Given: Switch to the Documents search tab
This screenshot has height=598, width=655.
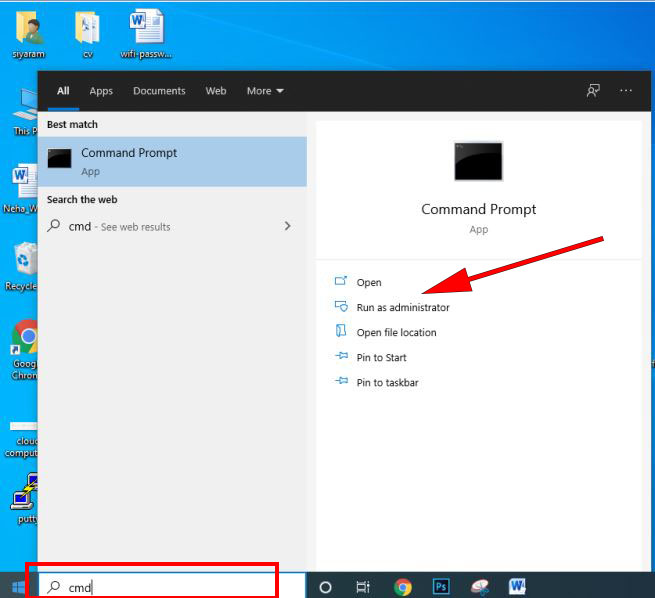Looking at the screenshot, I should coord(159,91).
